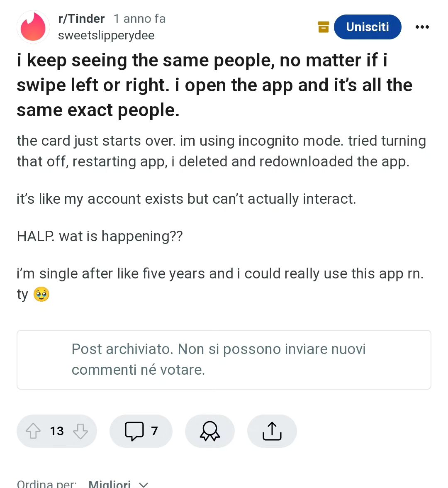Open the r/Tinder flame avatar
The width and height of the screenshot is (448, 488).
coord(33,27)
